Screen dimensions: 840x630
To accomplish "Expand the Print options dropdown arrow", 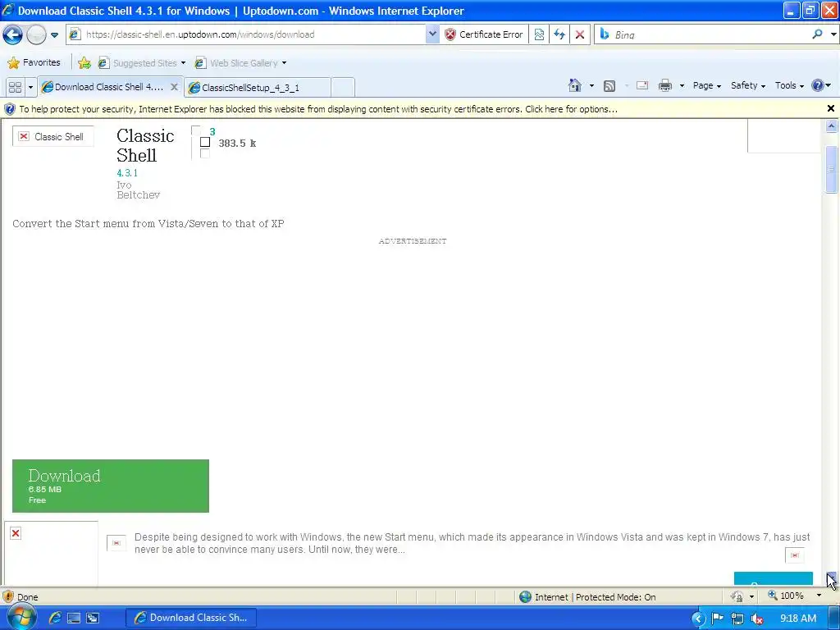I will [x=682, y=85].
